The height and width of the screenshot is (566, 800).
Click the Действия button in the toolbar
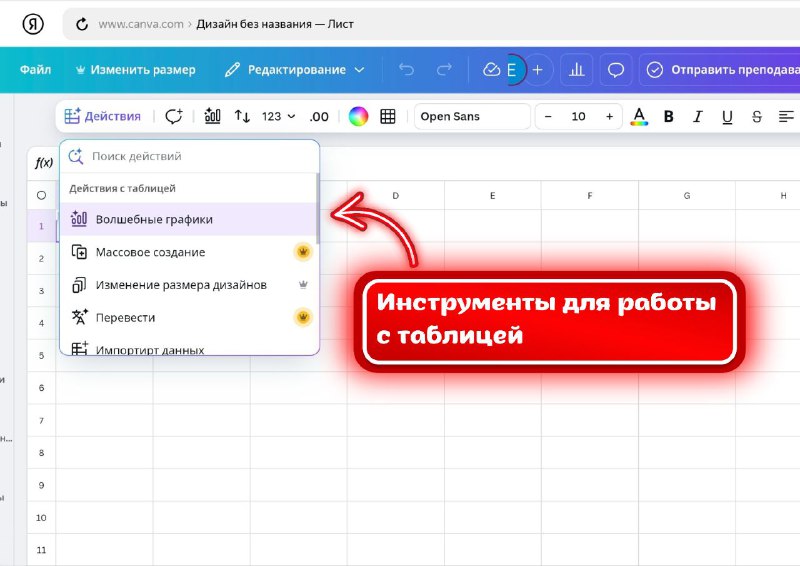(103, 116)
